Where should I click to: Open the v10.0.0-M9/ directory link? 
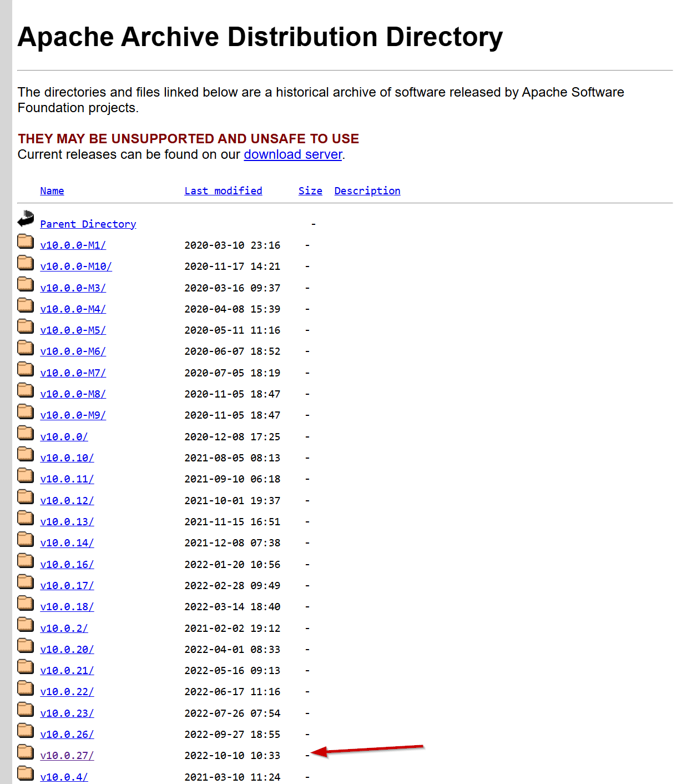click(73, 415)
